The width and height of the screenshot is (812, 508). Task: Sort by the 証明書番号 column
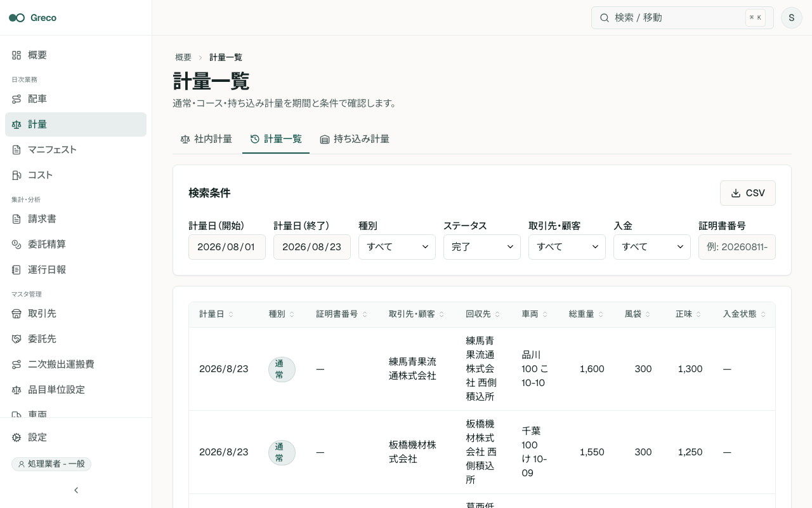pyautogui.click(x=342, y=314)
